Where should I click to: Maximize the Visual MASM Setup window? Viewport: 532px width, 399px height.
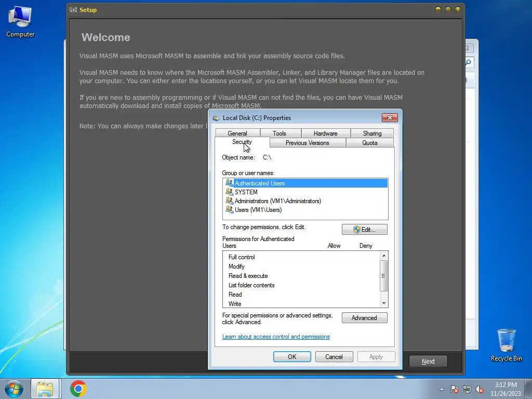pyautogui.click(x=448, y=9)
